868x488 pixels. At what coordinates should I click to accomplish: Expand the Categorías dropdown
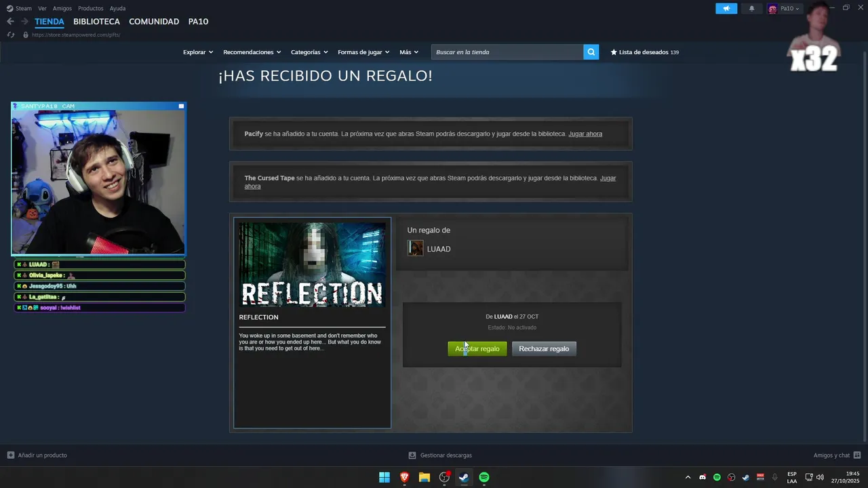point(309,52)
